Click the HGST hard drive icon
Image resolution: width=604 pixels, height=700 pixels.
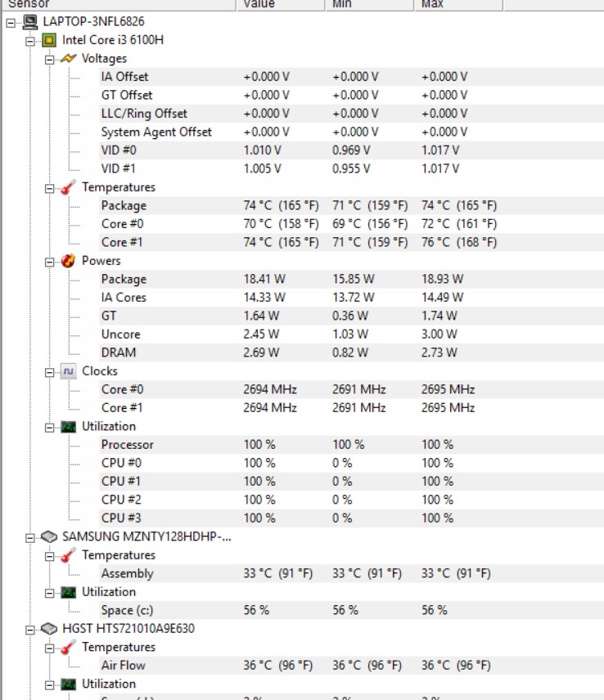click(x=49, y=629)
